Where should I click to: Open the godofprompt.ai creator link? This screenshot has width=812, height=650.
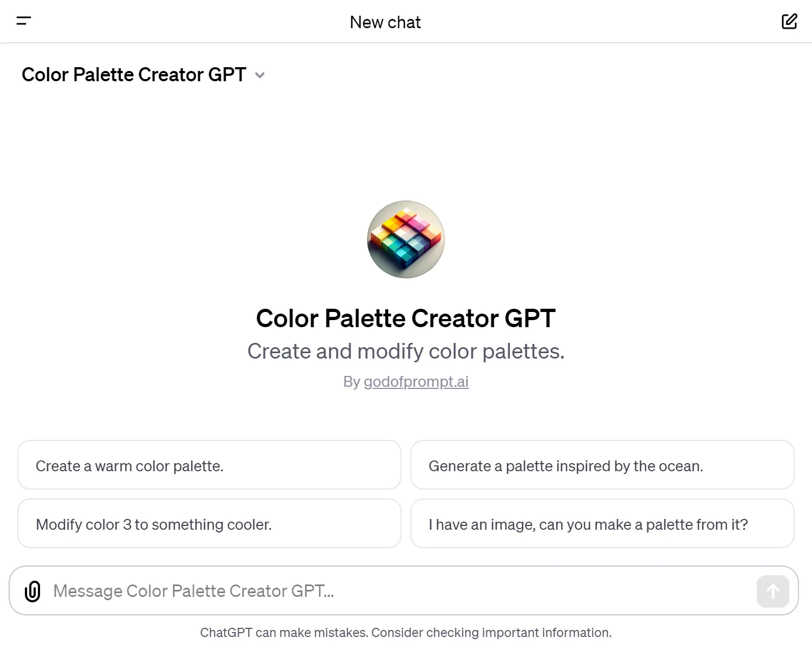pos(416,381)
